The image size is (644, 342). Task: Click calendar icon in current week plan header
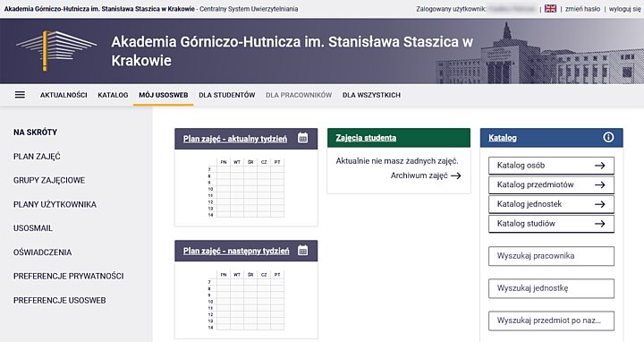(302, 138)
